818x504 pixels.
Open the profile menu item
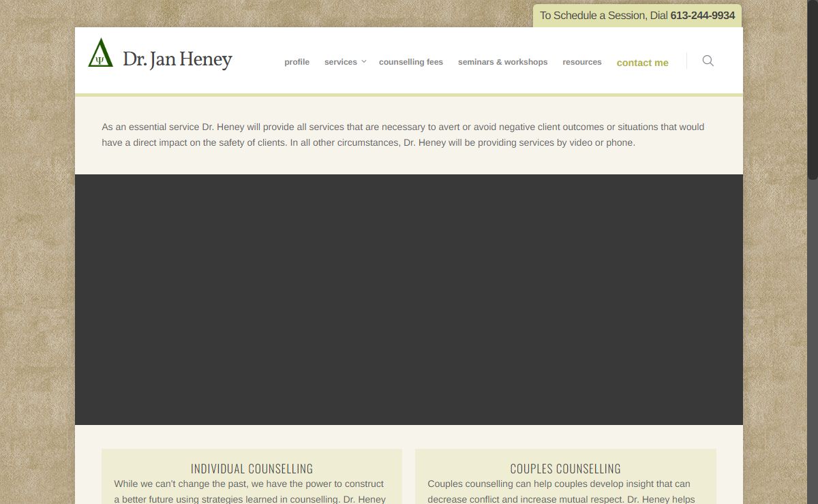(297, 62)
